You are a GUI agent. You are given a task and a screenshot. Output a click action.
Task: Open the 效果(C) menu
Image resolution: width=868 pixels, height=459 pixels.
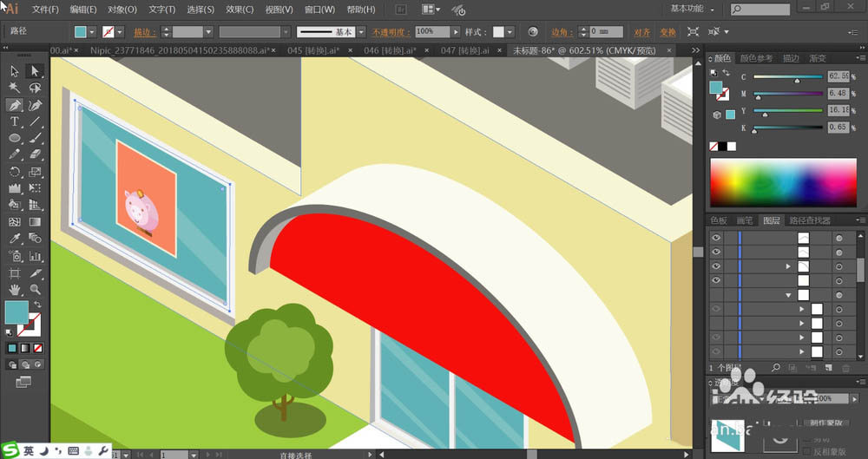(x=240, y=10)
